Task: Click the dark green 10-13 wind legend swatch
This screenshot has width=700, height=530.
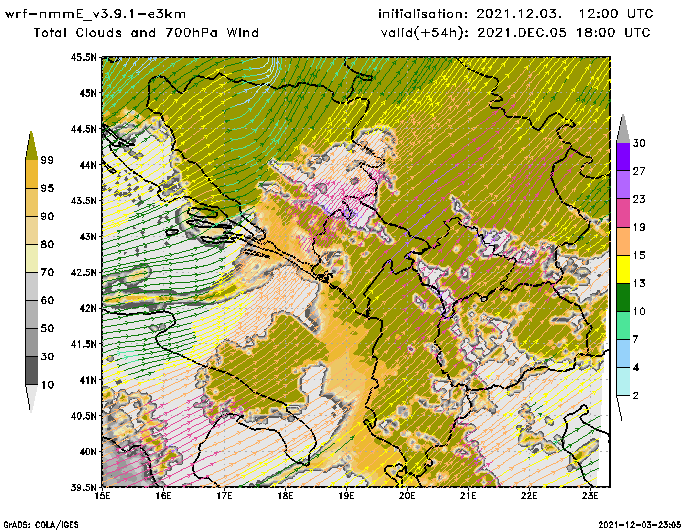Action: pyautogui.click(x=623, y=297)
